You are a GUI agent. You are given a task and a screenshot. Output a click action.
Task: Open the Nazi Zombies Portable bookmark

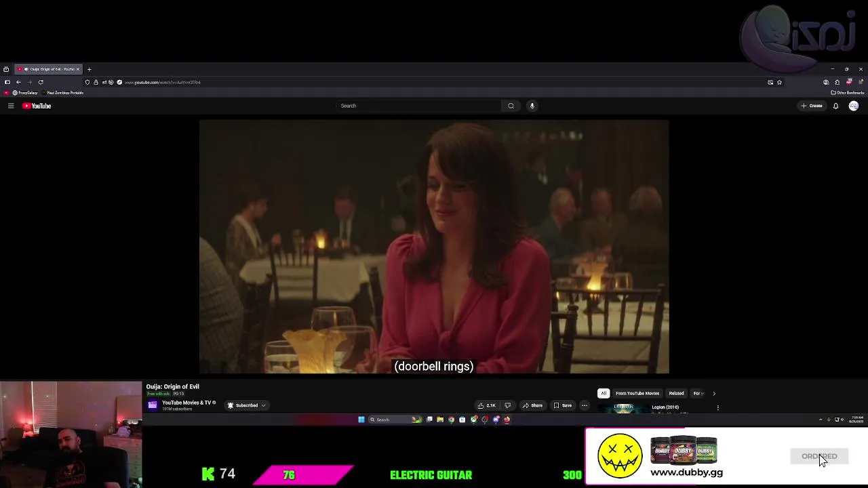63,93
